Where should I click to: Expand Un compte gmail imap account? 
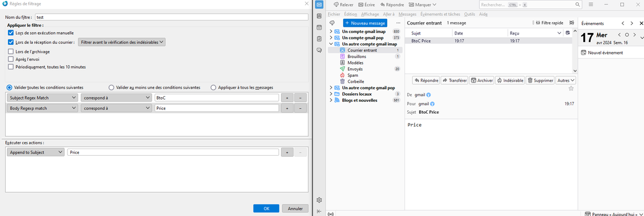pos(332,31)
